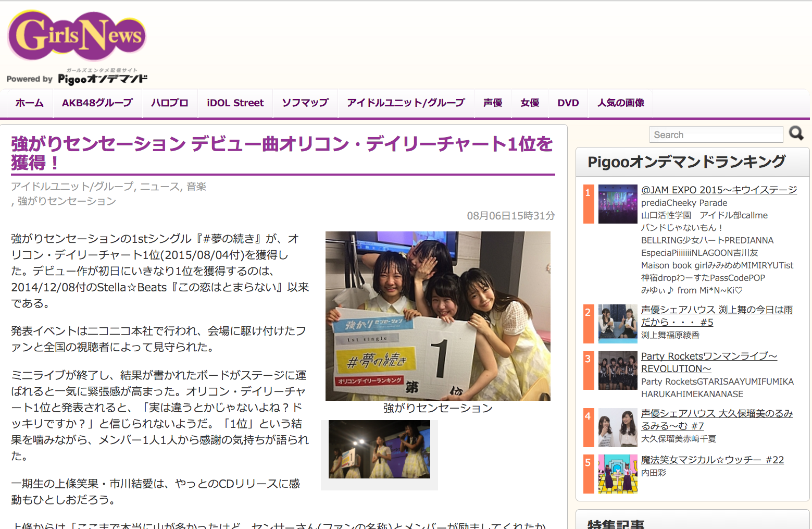812x529 pixels.
Task: Click the orange rank 5 badge
Action: (x=589, y=474)
